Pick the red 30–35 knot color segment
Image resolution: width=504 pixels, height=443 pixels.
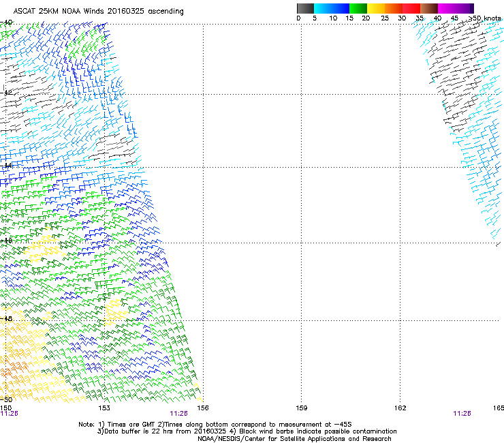(x=411, y=8)
